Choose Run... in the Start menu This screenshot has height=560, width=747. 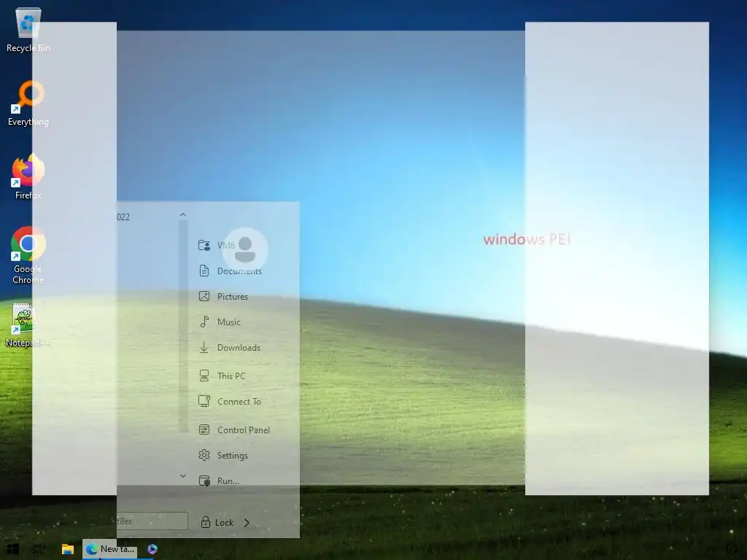point(219,481)
